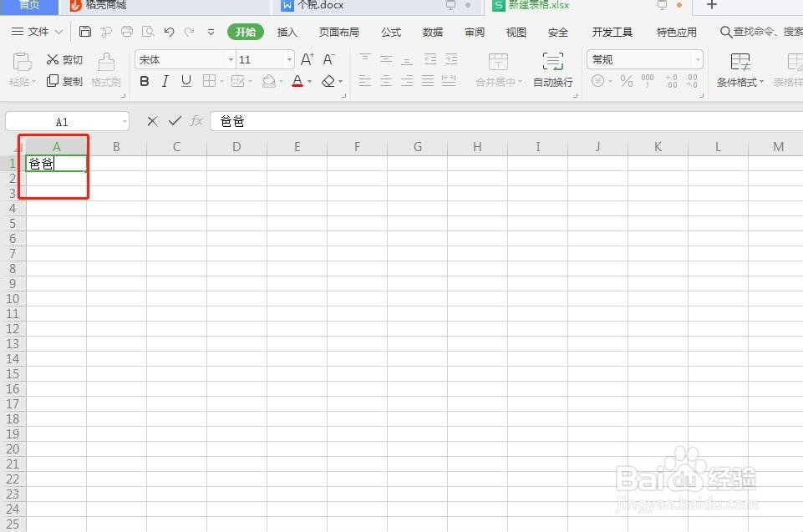Screen dimensions: 803x532
Task: Click the fx insert function button
Action: click(x=196, y=121)
